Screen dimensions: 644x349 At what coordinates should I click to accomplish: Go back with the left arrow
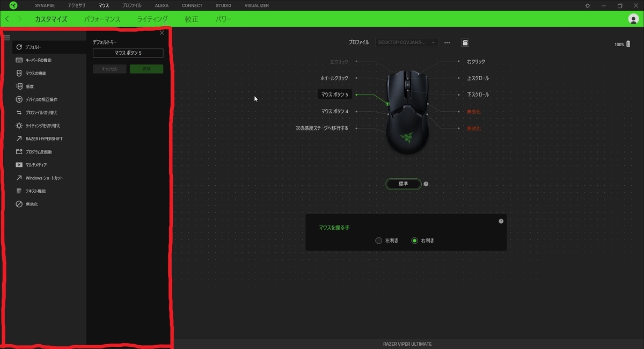click(7, 19)
